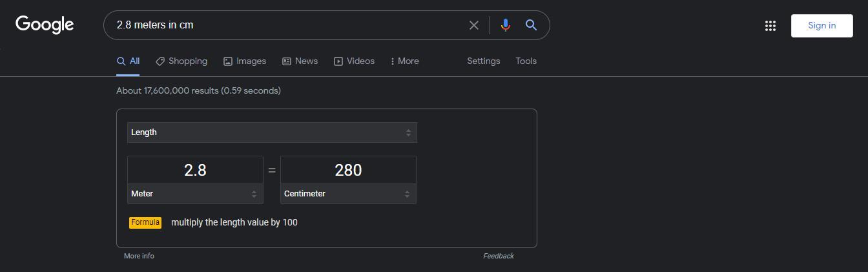Viewport: 868px width, 272px height.
Task: Click the Google logo
Action: (45, 25)
